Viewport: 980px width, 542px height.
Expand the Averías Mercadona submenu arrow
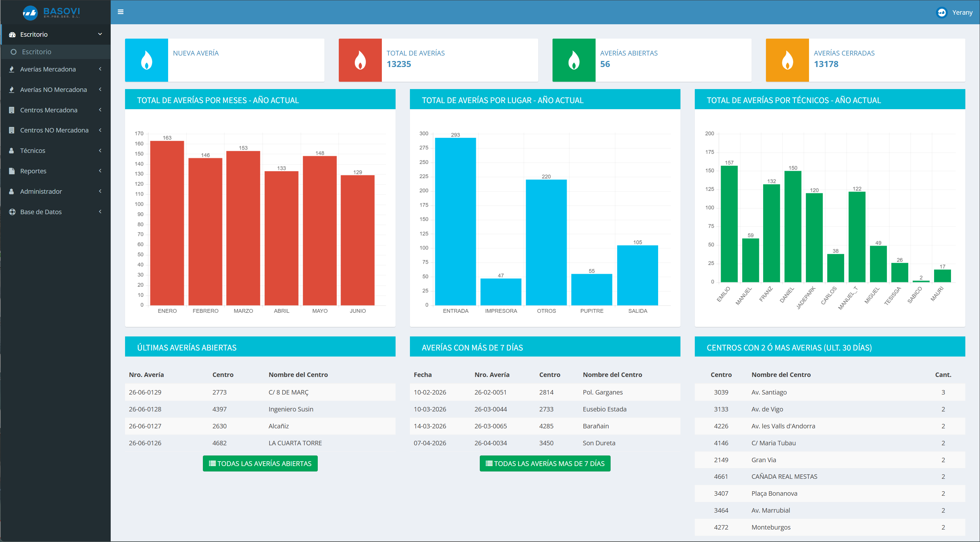pyautogui.click(x=100, y=69)
